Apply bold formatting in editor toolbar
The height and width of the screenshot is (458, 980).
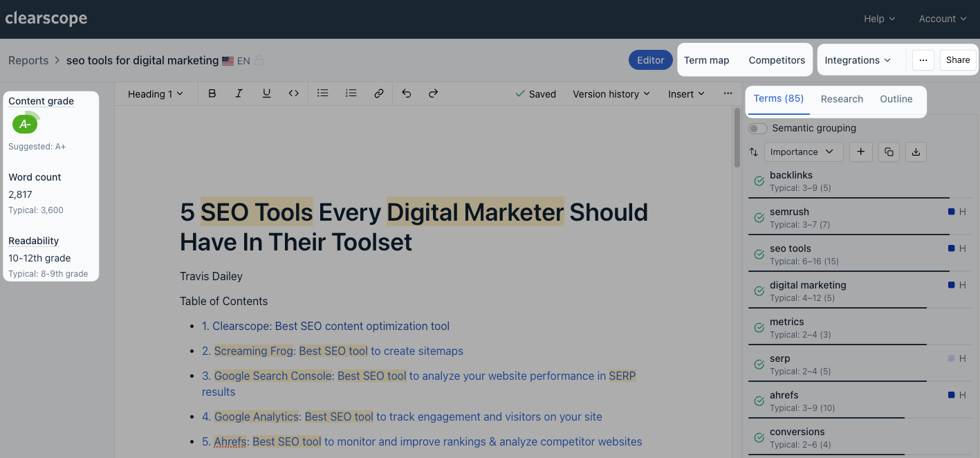[x=212, y=93]
